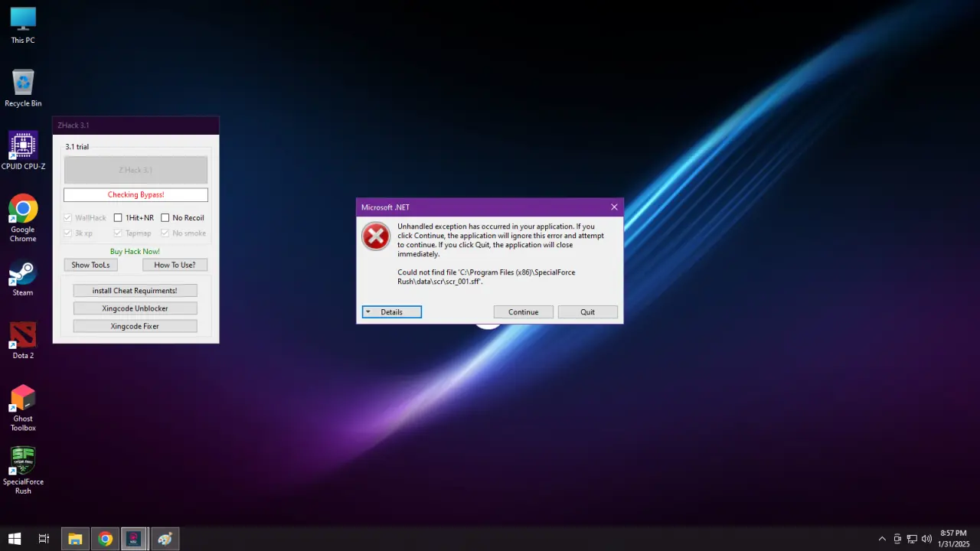This screenshot has height=551, width=980.
Task: Click Continue in the .NET error dialog
Action: click(524, 312)
